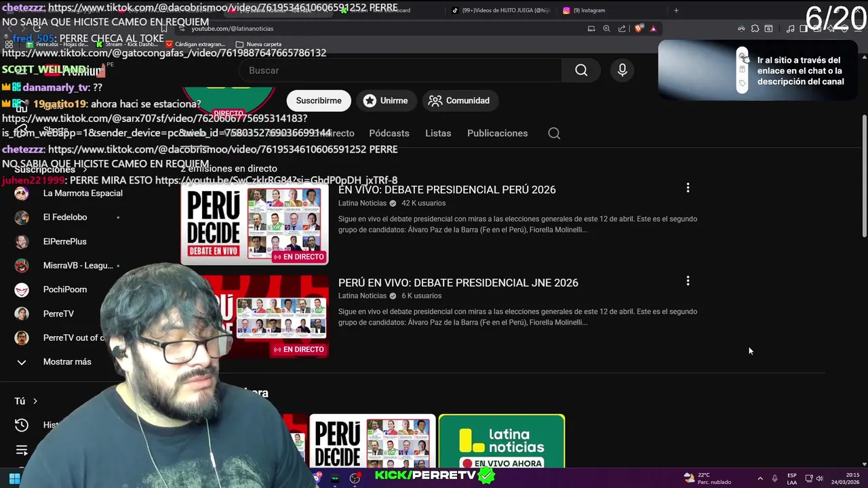The width and height of the screenshot is (868, 488).
Task: Open PochiPoom channel avatar
Action: 22,289
